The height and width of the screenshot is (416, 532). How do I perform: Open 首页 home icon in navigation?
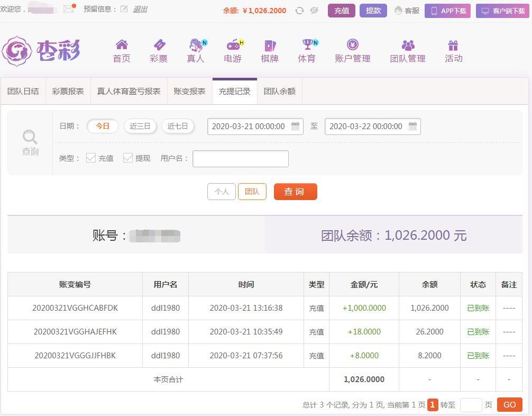click(x=122, y=45)
